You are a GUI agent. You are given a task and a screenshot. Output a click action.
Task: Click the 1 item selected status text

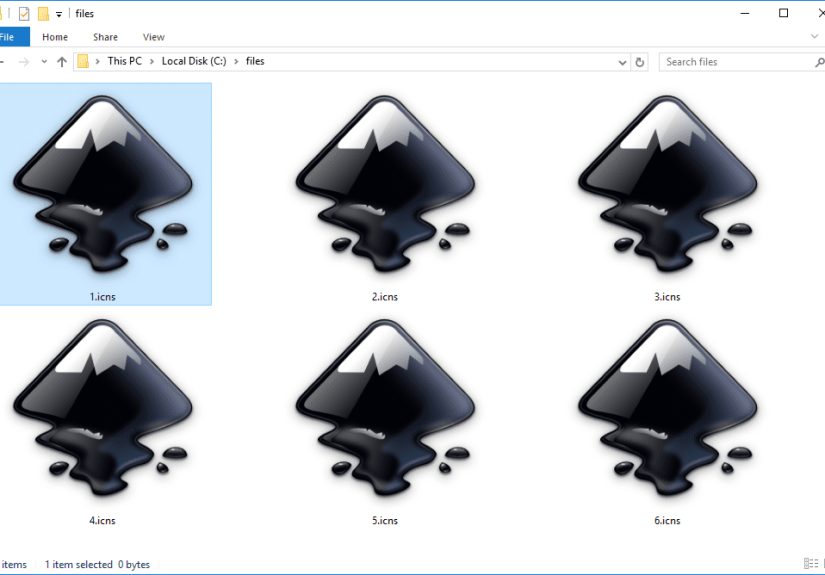pos(79,564)
